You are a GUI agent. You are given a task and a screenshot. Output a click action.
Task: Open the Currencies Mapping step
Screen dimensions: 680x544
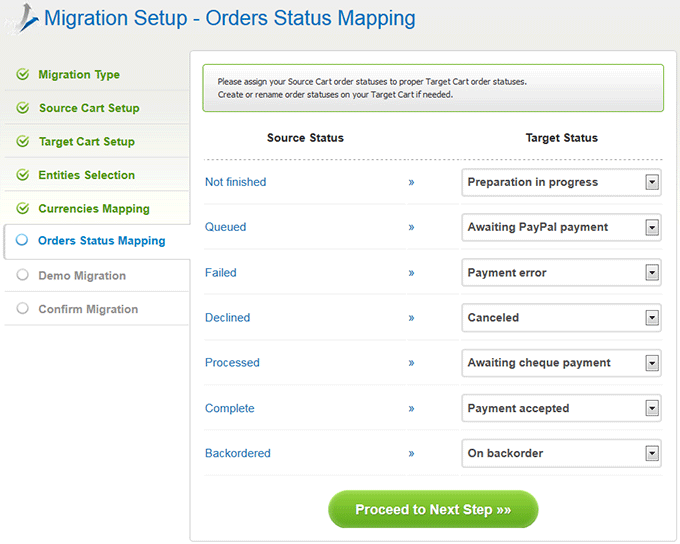[x=94, y=209]
